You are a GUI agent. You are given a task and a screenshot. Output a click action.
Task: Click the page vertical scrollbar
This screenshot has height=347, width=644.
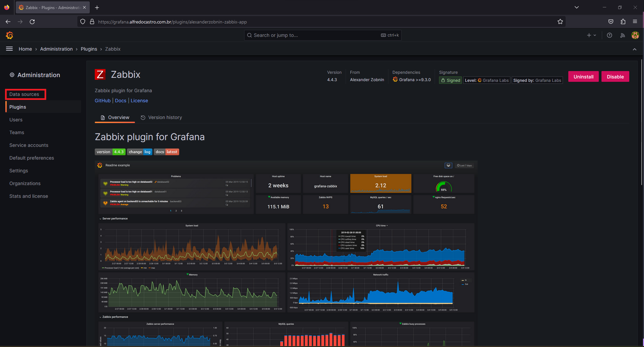[x=641, y=122]
